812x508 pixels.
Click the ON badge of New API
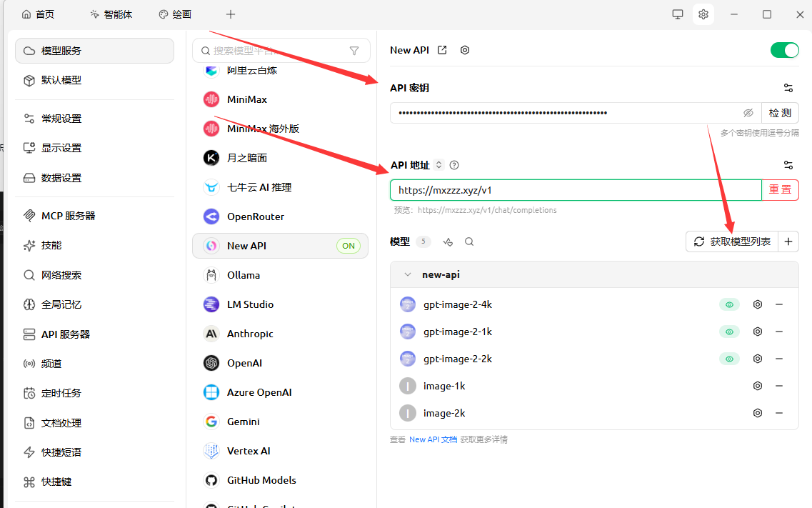click(349, 246)
